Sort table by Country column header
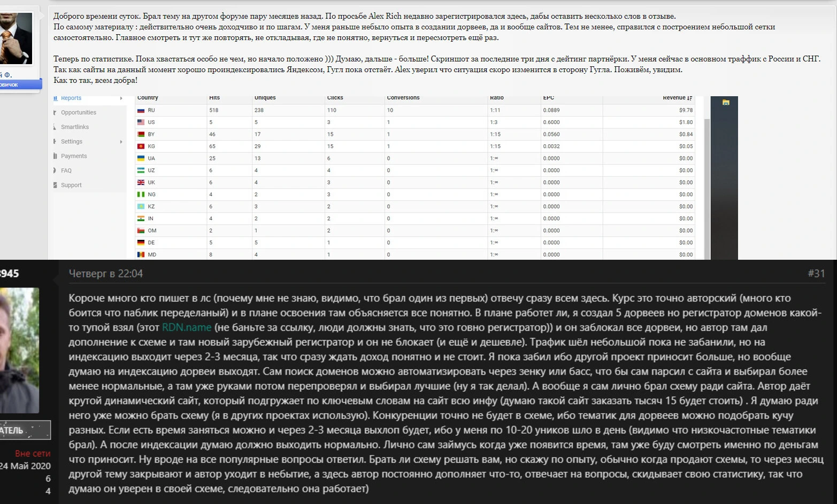 [148, 98]
